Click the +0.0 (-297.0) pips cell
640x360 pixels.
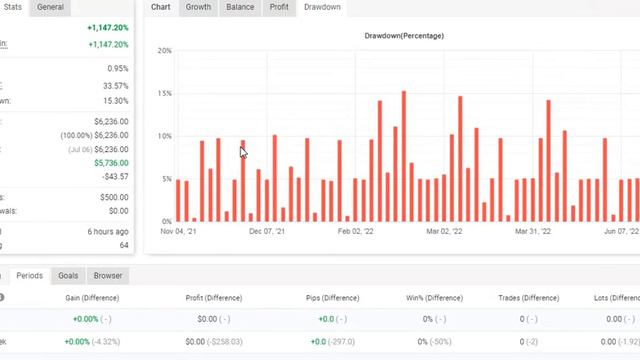click(x=333, y=342)
